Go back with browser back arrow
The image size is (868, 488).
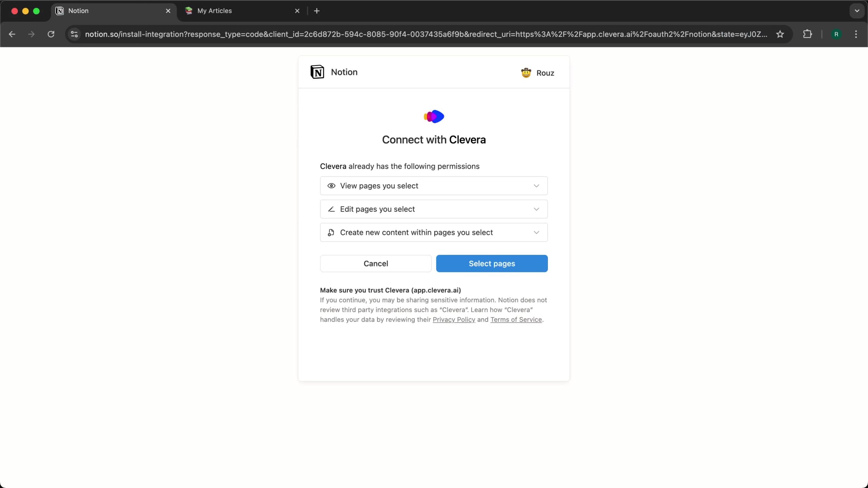pos(12,34)
